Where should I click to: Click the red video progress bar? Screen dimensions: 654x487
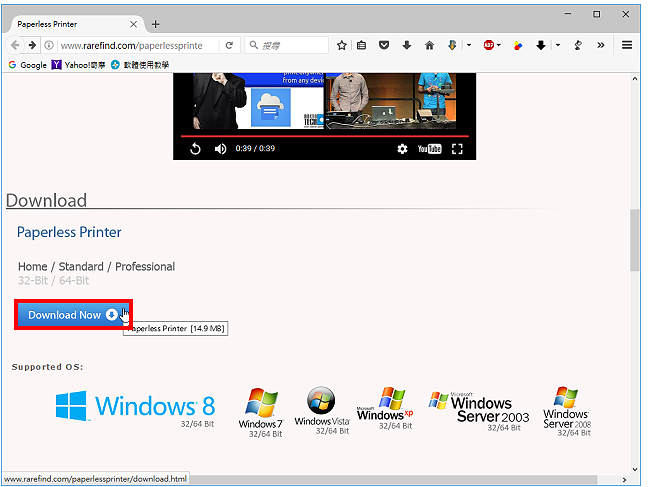pyautogui.click(x=325, y=136)
